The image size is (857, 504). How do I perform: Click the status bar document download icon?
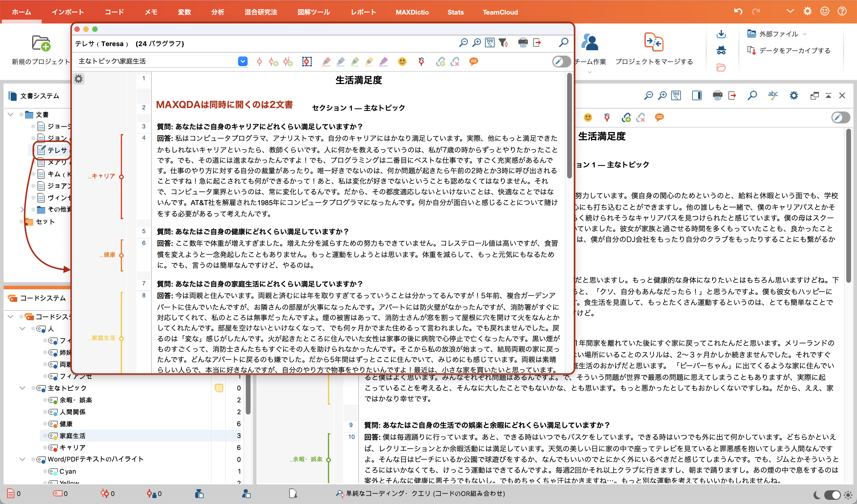coord(293,494)
